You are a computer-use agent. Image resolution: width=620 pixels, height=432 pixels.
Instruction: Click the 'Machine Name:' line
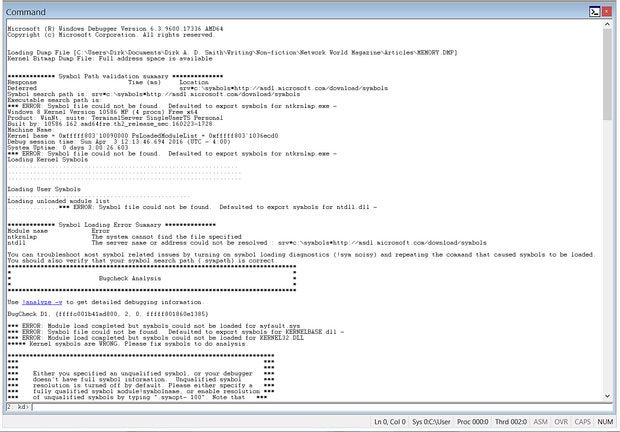click(x=30, y=130)
